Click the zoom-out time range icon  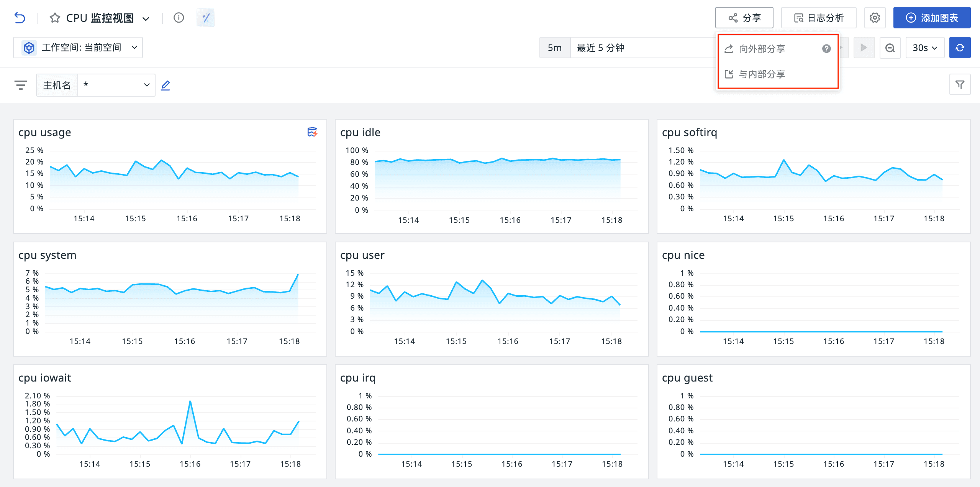(x=890, y=48)
